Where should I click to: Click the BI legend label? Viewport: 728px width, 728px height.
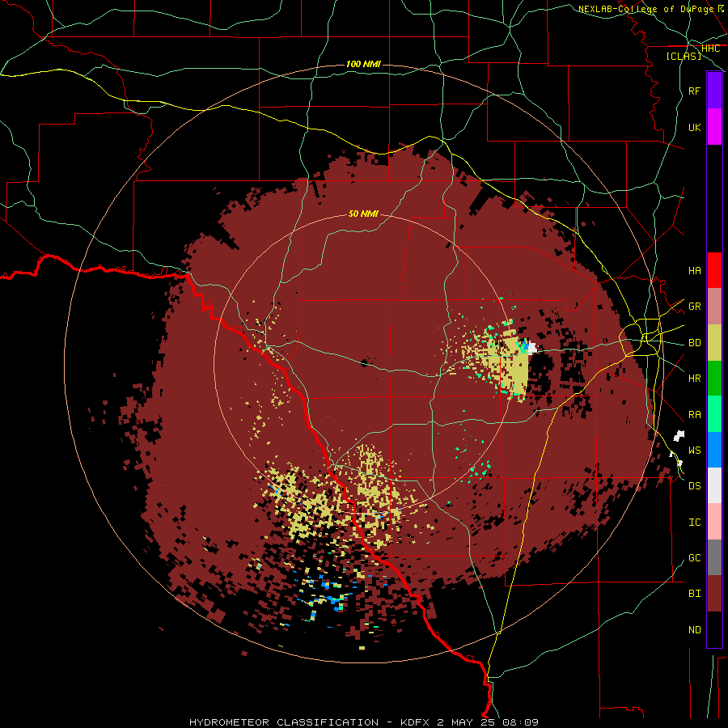click(x=695, y=594)
